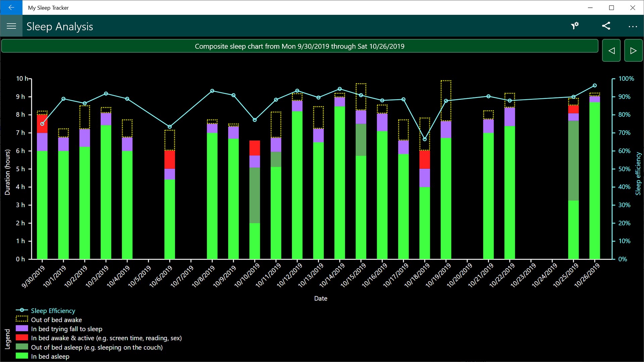Image resolution: width=644 pixels, height=362 pixels.
Task: Open the filter settings icon
Action: pos(575,26)
